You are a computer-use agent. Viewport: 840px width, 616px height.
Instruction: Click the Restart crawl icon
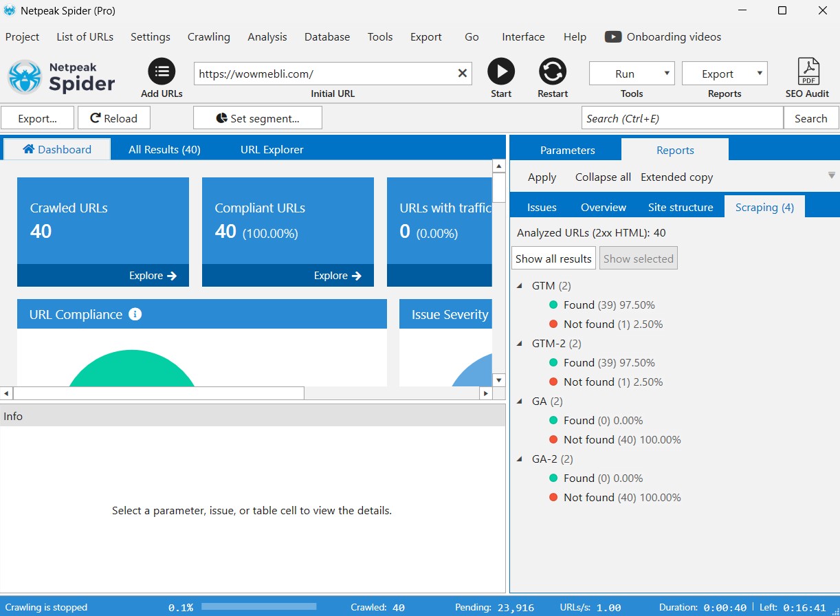tap(553, 71)
